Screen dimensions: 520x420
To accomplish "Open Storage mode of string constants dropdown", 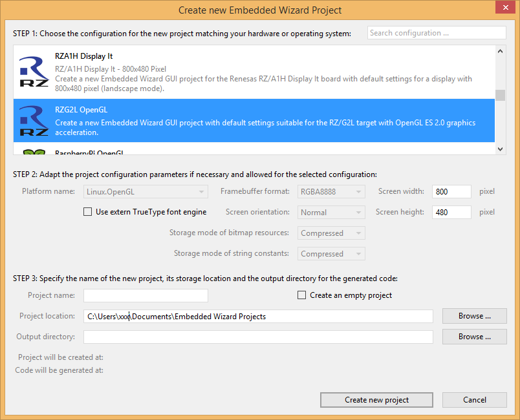I will tap(331, 254).
